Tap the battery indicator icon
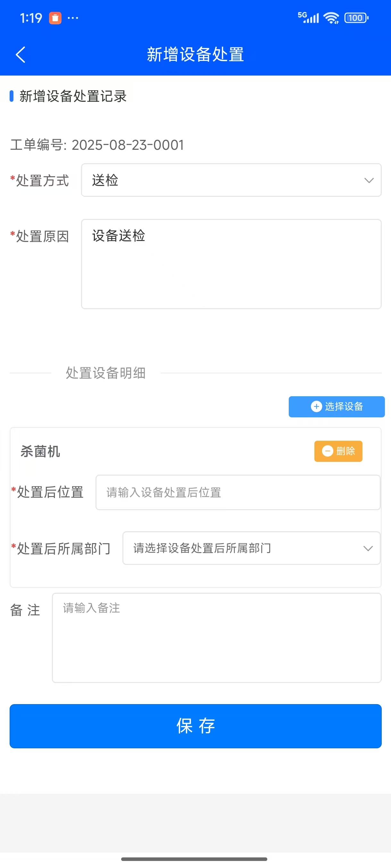This screenshot has height=868, width=391. tap(356, 18)
